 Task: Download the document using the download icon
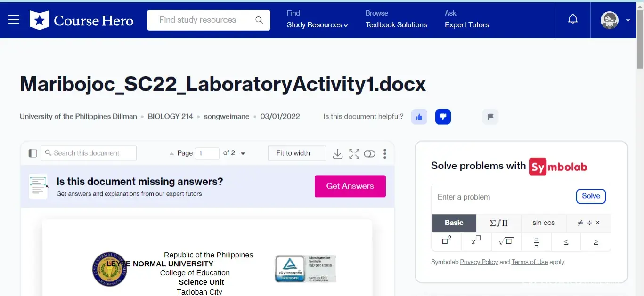click(x=338, y=153)
